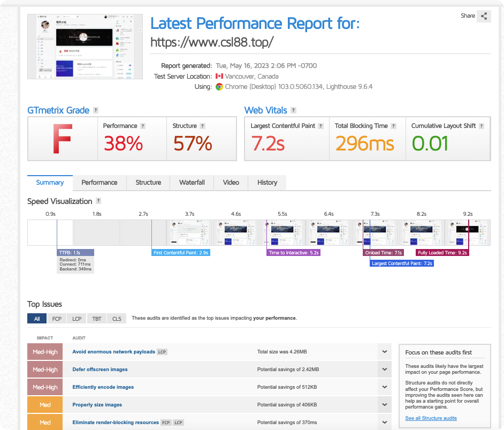Click Total Blocking Time help icon
The image size is (504, 430).
[393, 126]
